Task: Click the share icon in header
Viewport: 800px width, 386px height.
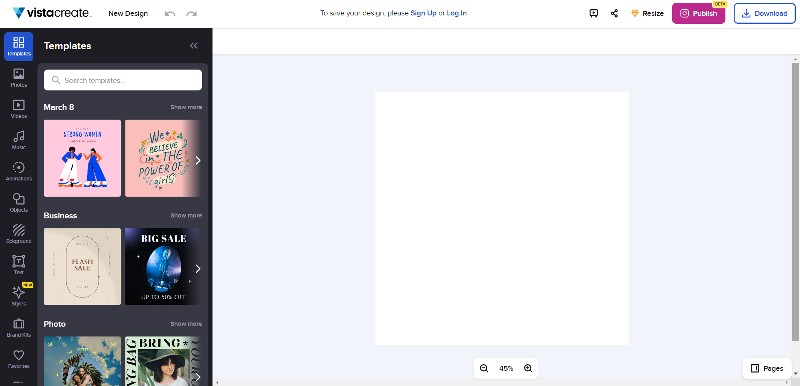Action: [x=614, y=14]
